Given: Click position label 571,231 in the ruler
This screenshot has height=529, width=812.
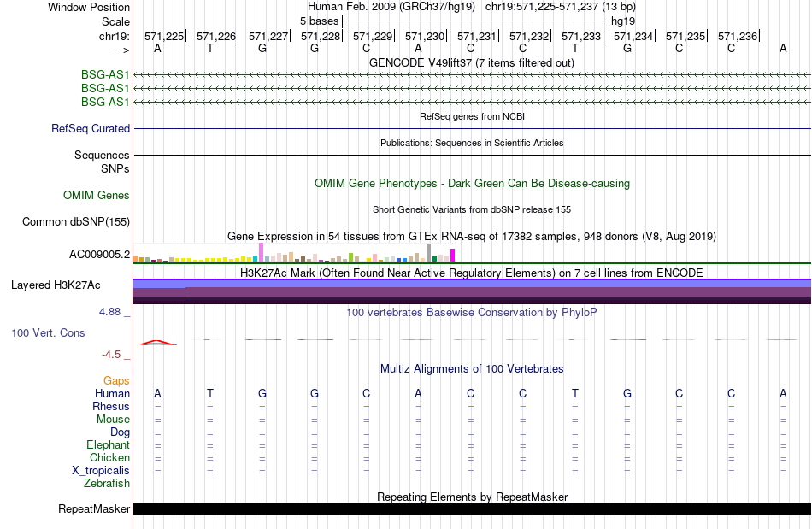Looking at the screenshot, I should coord(477,36).
